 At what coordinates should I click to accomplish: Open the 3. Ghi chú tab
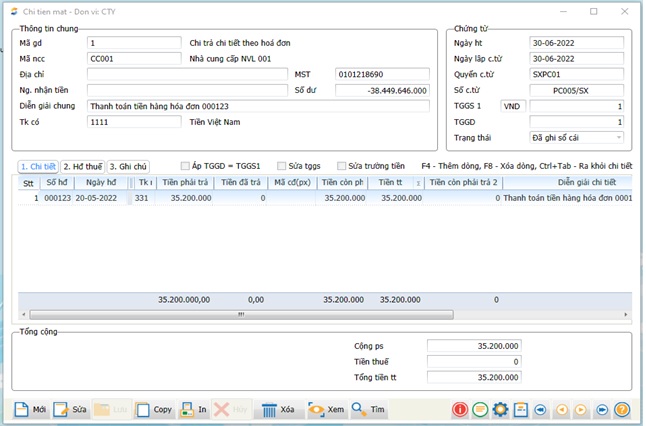pyautogui.click(x=128, y=166)
